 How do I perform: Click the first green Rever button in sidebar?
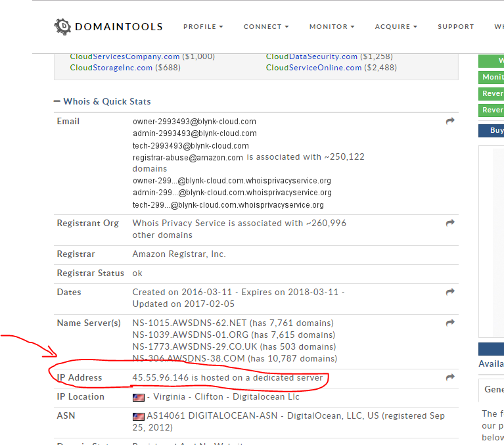coord(491,93)
